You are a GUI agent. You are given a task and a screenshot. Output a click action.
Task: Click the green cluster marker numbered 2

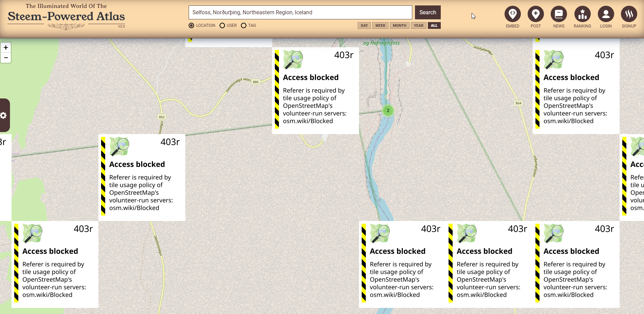click(388, 110)
